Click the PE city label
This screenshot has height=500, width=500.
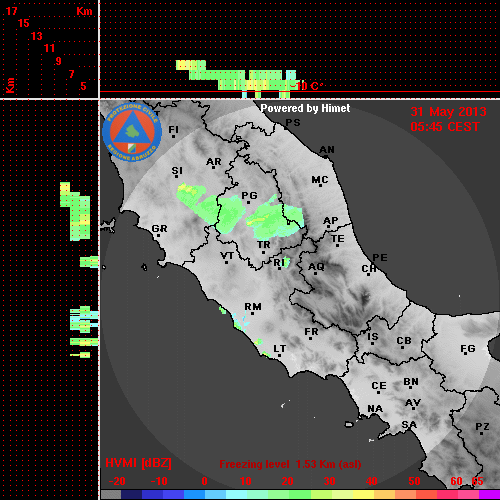(x=380, y=257)
